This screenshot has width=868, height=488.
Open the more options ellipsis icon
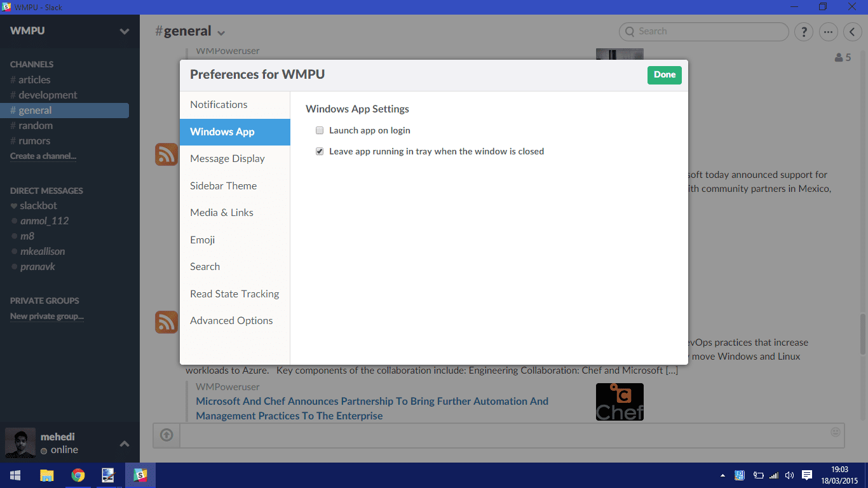click(828, 31)
